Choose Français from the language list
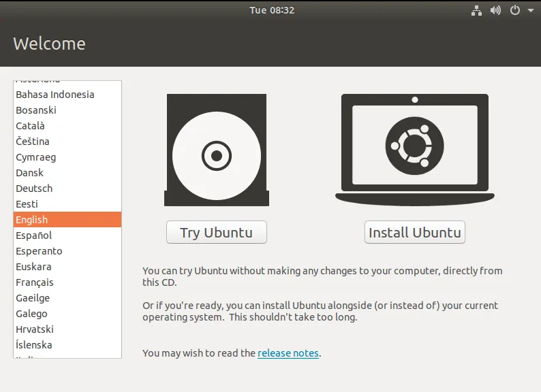Screen dimensions: 541x392 point(67,282)
